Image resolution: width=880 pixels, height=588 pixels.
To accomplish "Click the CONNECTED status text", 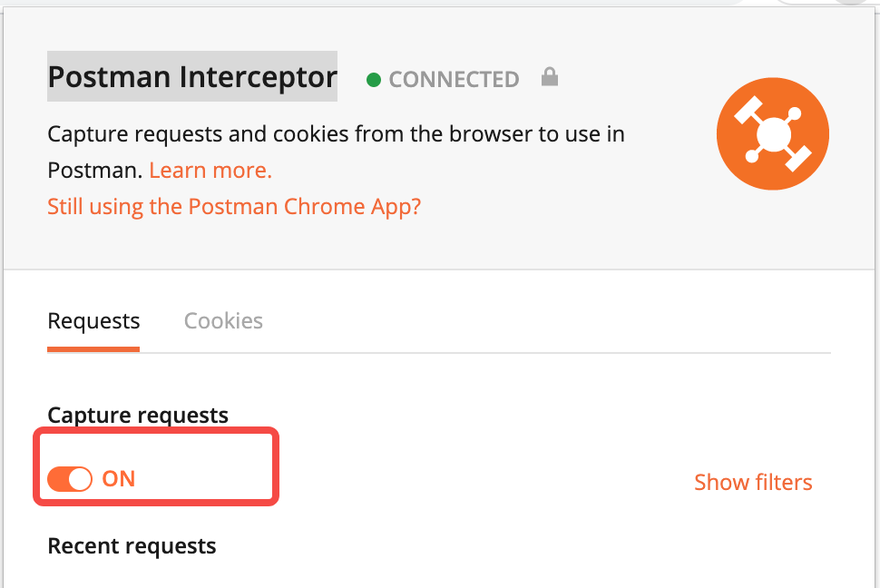I will point(454,80).
